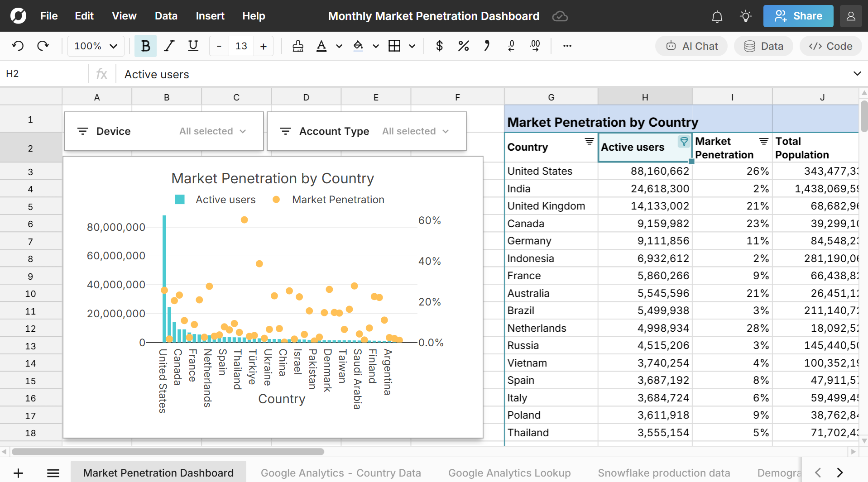Click the text color icon
868x482 pixels.
pos(321,46)
